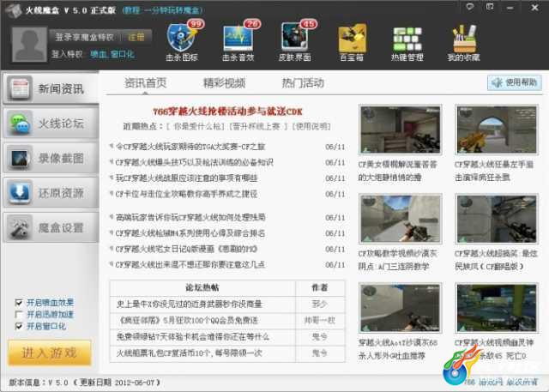Viewport: 549px width, 392px height.
Task: Click the 使用帮助 button
Action: pyautogui.click(x=515, y=82)
